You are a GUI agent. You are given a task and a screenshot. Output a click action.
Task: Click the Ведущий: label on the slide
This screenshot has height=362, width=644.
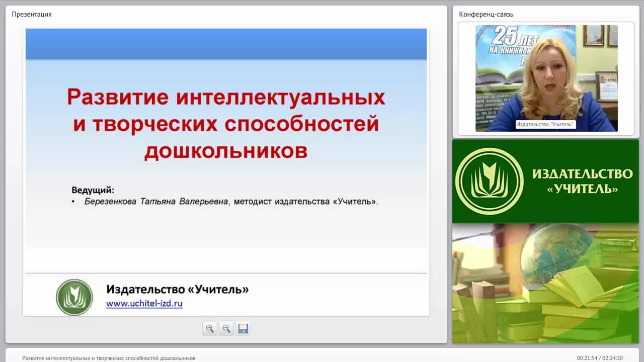93,190
